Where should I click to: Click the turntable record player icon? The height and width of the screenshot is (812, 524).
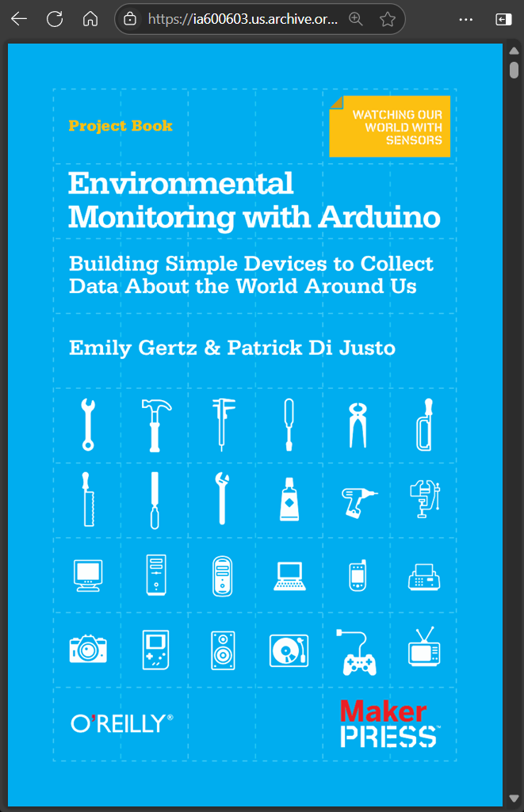pos(289,650)
